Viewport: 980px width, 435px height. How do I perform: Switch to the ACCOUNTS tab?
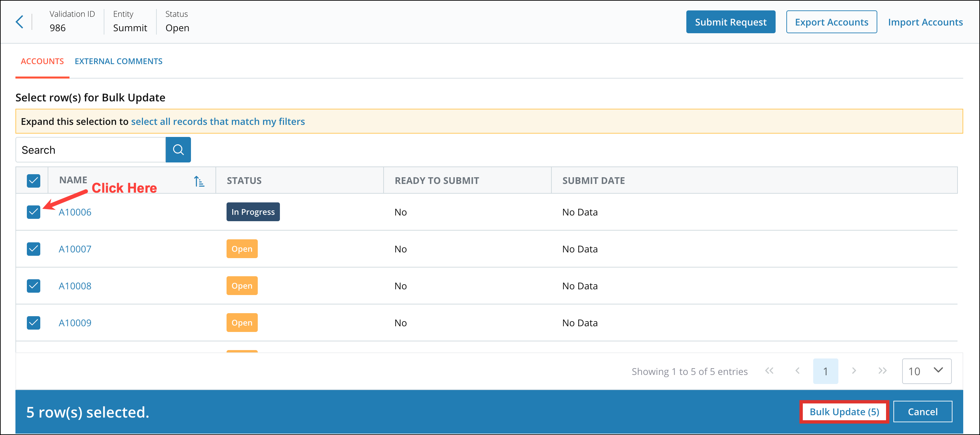tap(42, 61)
